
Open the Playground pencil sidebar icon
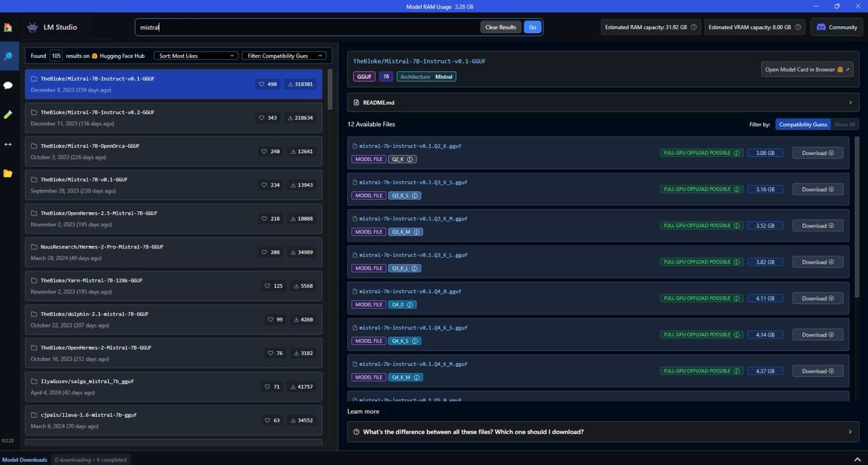click(x=8, y=114)
